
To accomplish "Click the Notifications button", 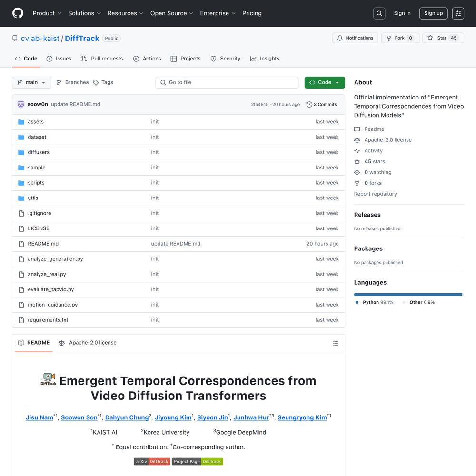I will click(355, 38).
